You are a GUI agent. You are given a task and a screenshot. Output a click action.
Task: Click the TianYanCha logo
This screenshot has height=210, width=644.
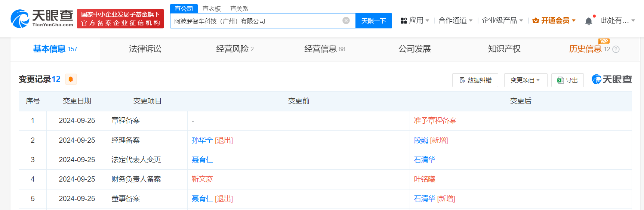pos(41,19)
